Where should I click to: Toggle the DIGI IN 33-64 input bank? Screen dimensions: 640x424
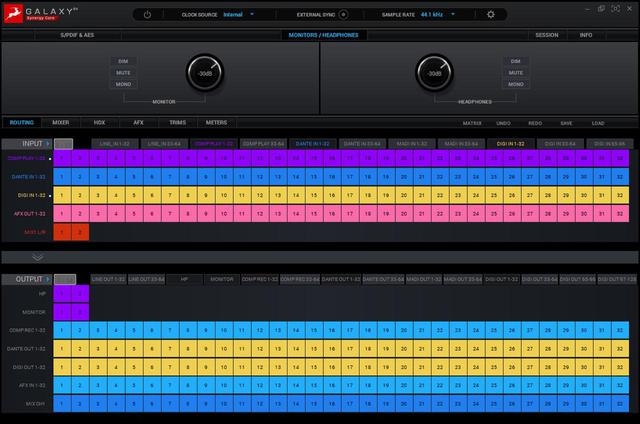(560, 144)
